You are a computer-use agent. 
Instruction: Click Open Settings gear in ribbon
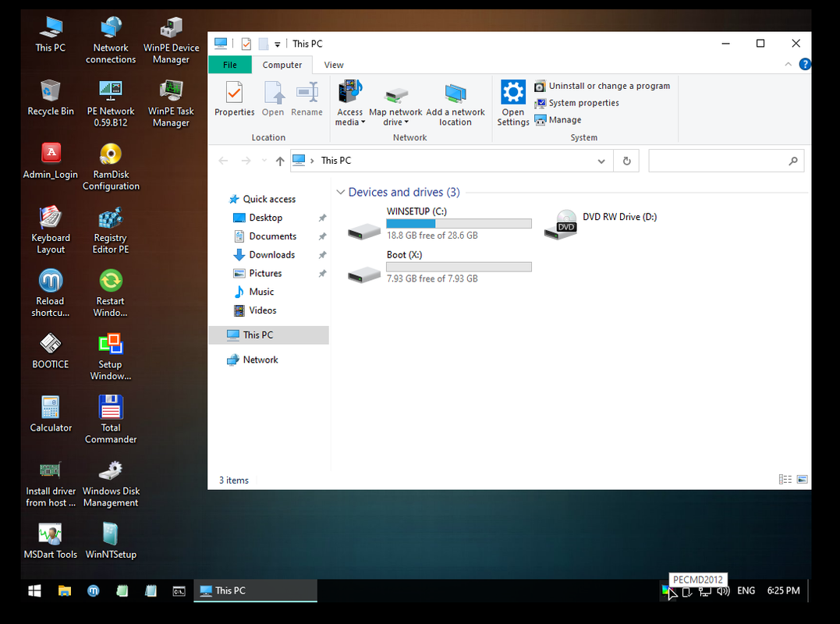click(x=512, y=103)
